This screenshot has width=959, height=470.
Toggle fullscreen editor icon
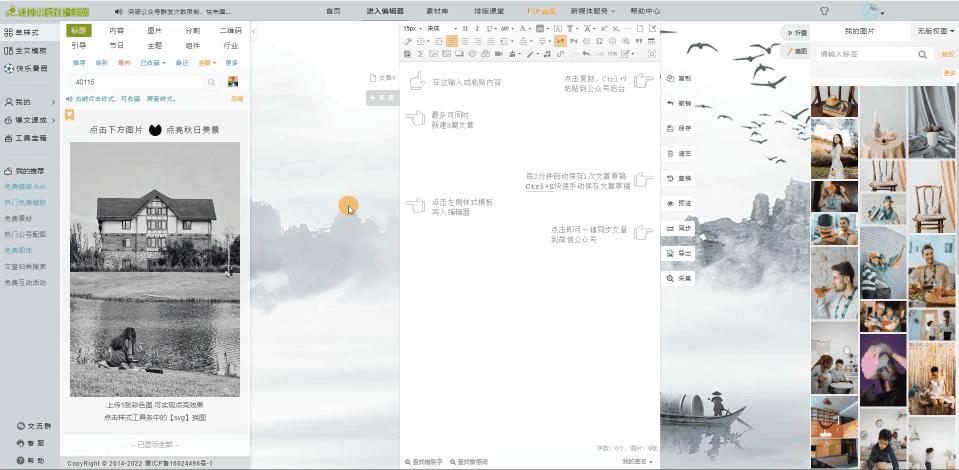pos(652,54)
